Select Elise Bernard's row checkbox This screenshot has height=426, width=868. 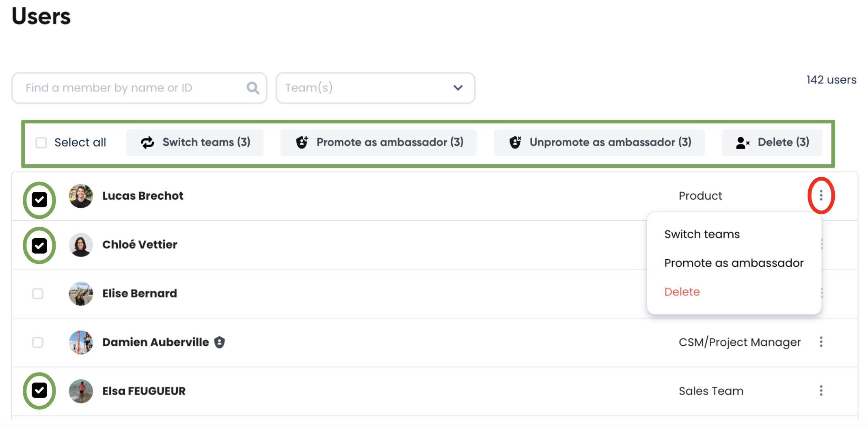click(x=38, y=294)
